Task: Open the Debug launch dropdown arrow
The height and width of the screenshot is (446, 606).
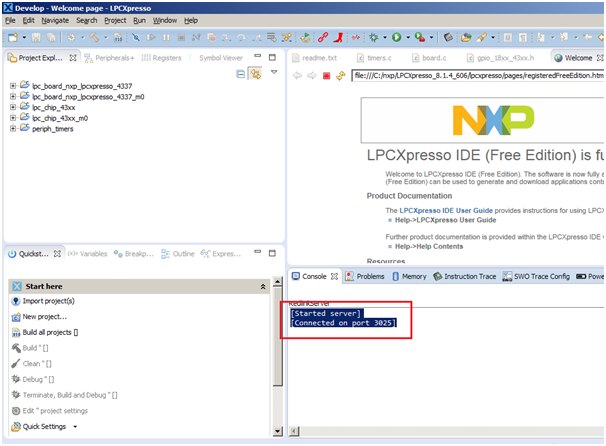Action: point(385,37)
